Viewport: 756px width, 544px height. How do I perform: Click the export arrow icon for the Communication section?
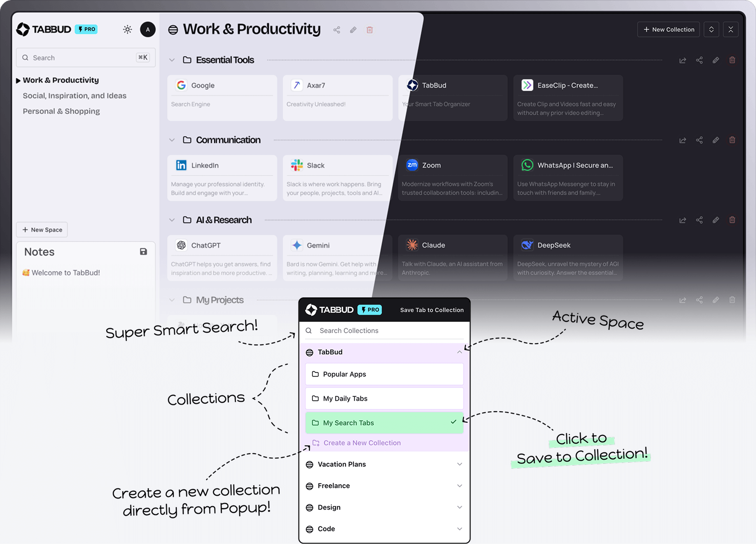pyautogui.click(x=682, y=140)
